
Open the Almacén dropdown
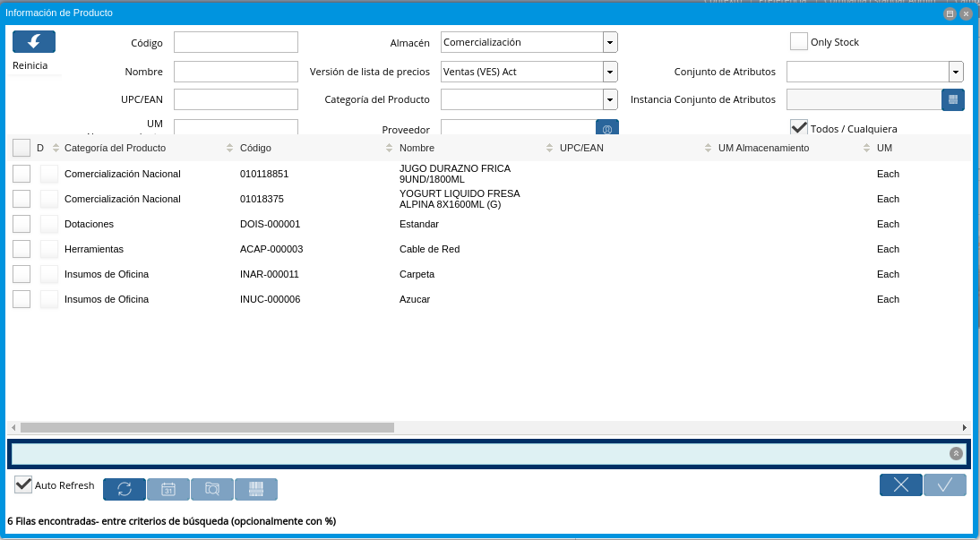(610, 41)
